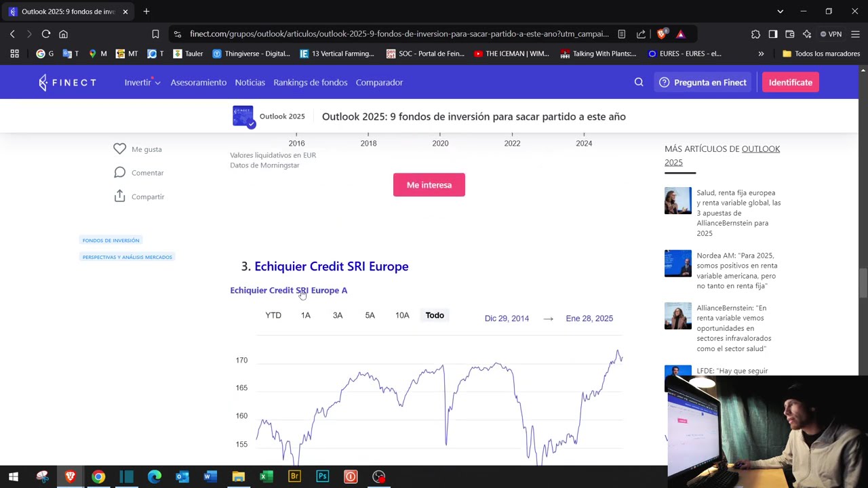The image size is (868, 488).
Task: Open the Leo AI sparkle icon
Action: tap(806, 34)
